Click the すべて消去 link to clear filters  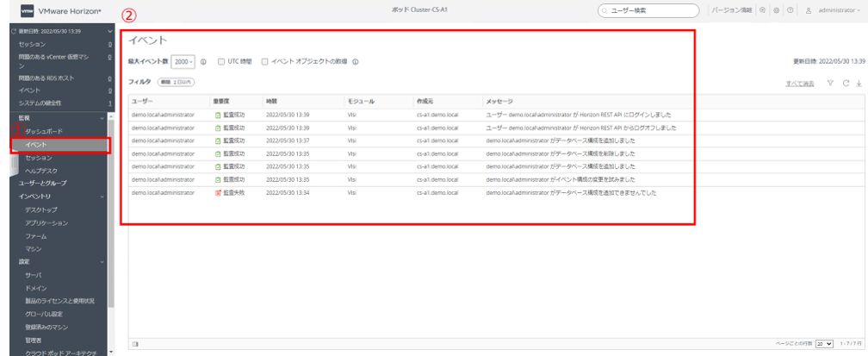[x=800, y=83]
